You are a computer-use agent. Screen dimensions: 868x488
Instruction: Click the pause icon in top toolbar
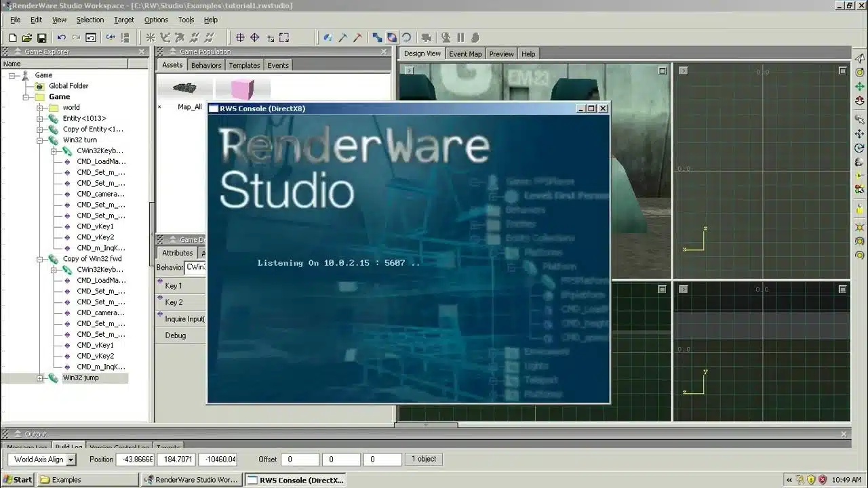tap(460, 38)
